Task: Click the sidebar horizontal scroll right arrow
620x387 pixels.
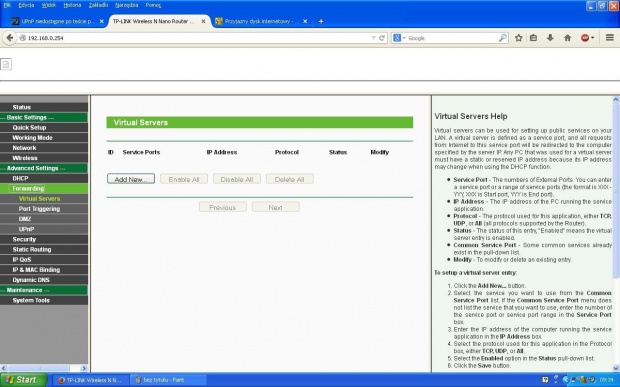Action: [x=84, y=368]
